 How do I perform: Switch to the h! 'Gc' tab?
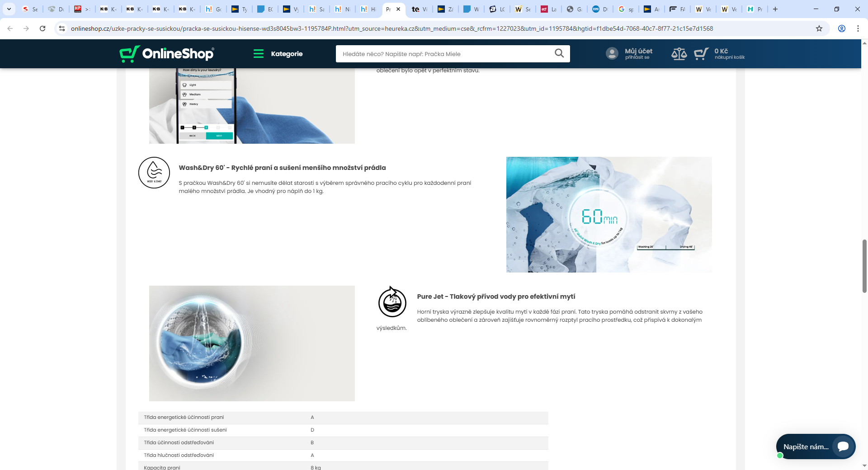coord(213,9)
